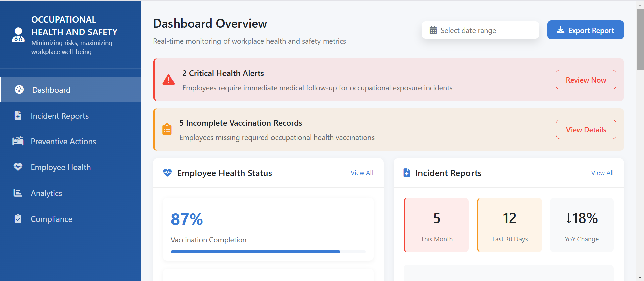Click the Employee Health heartbeat icon in sidebar

tap(18, 167)
